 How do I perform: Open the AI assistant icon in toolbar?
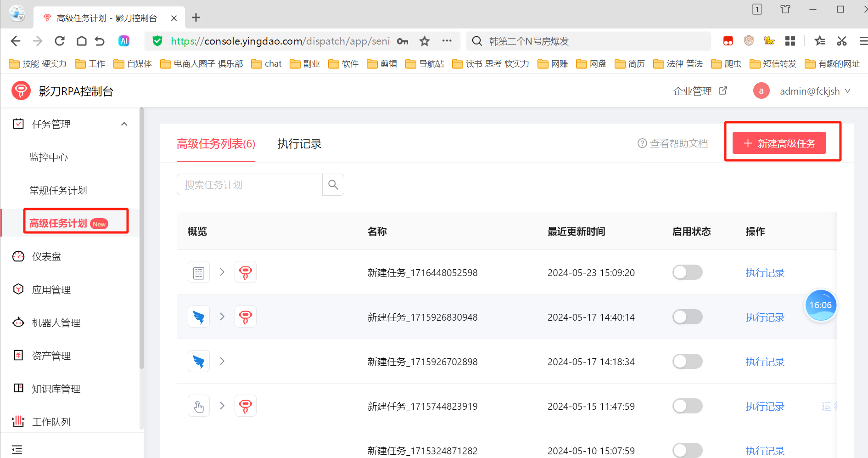click(124, 41)
